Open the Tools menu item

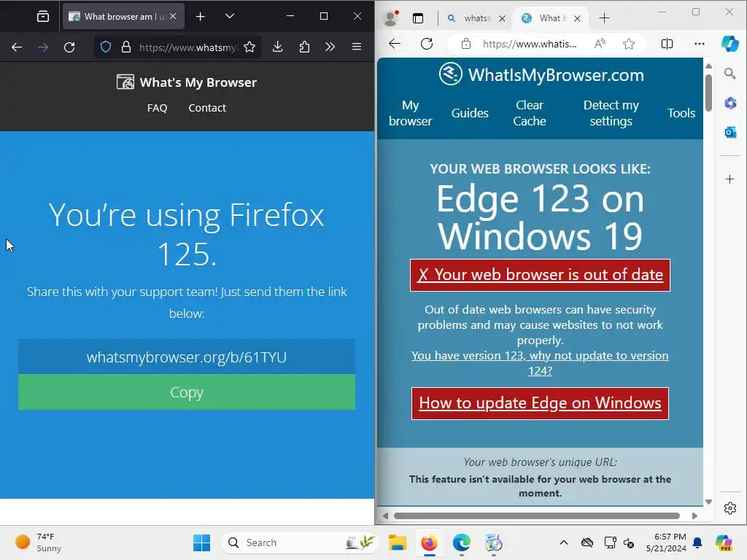(681, 113)
